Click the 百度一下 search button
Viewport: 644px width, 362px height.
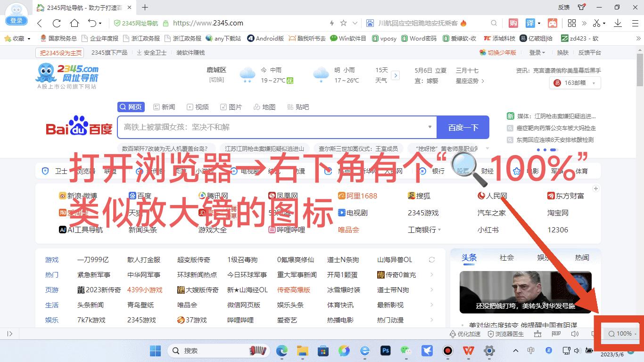point(462,127)
